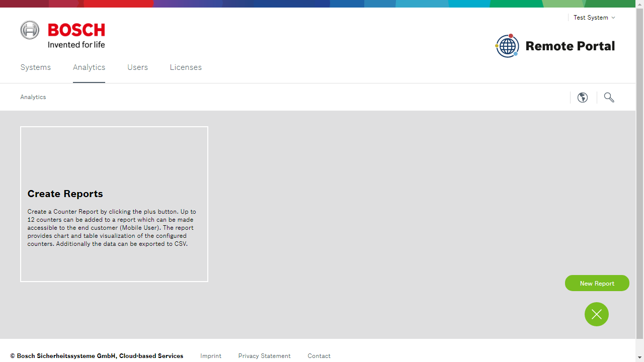The width and height of the screenshot is (644, 362).
Task: Open search with the magnifier icon
Action: pos(609,98)
